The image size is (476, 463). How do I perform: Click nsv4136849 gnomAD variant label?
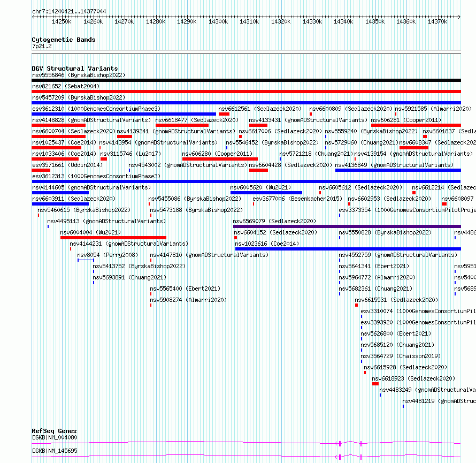pyautogui.click(x=394, y=165)
